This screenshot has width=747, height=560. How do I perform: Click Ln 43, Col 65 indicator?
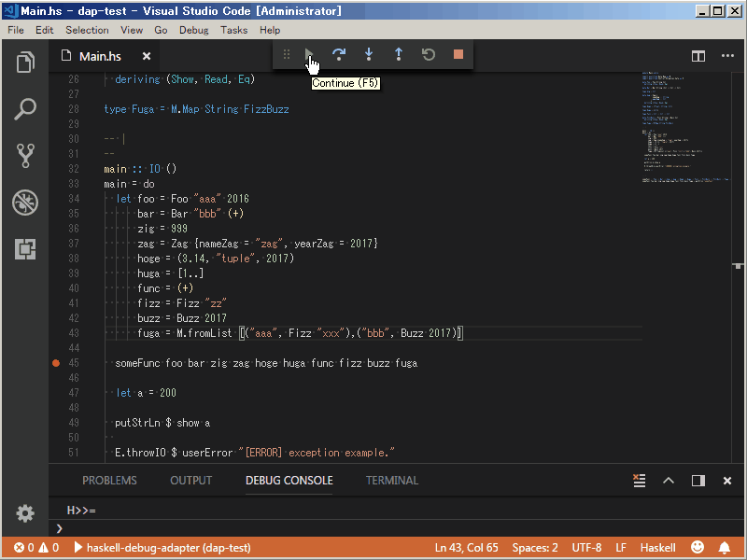point(466,548)
